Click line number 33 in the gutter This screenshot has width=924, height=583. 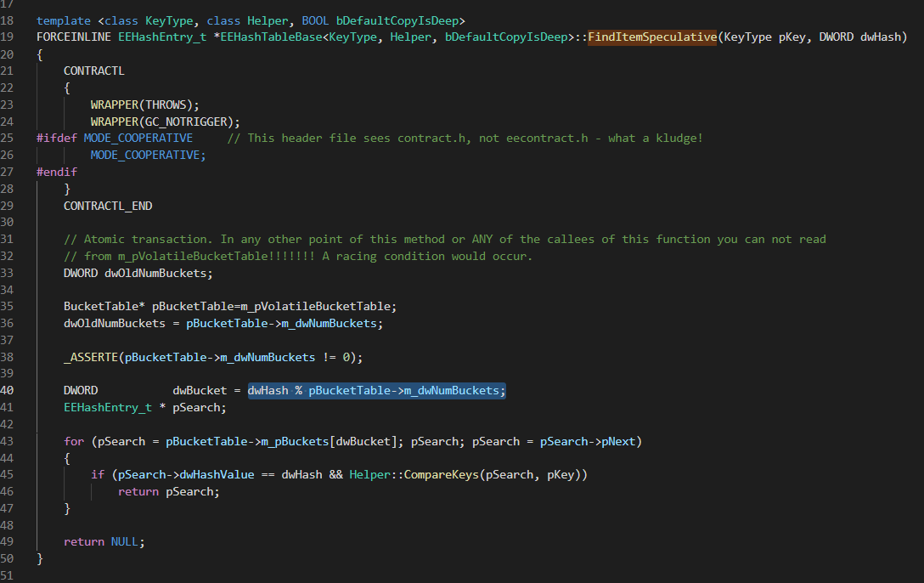point(7,273)
